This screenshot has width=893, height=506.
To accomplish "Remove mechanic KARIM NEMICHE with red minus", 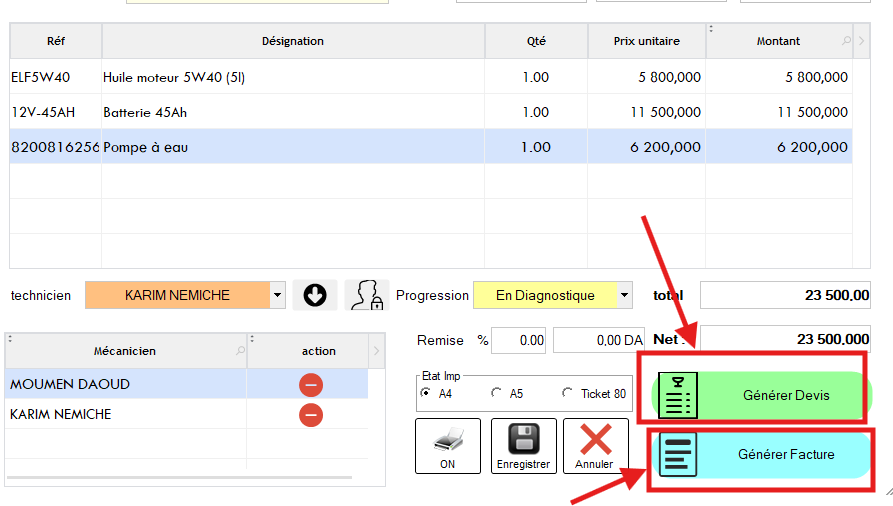I will 310,415.
